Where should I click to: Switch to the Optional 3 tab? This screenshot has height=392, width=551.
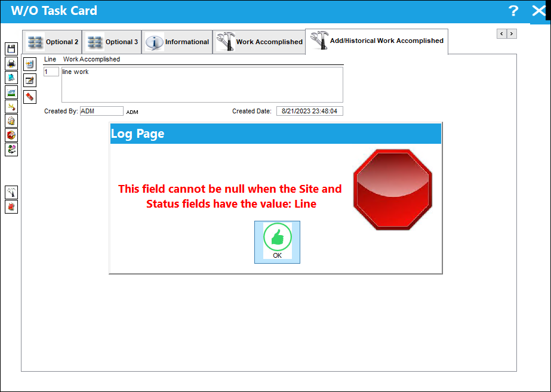click(112, 42)
